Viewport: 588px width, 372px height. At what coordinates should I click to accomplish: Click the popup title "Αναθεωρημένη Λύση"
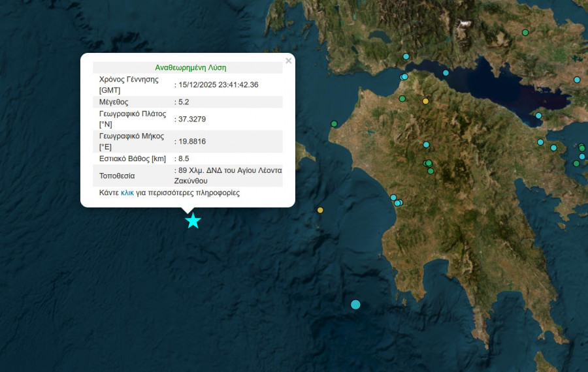tap(191, 67)
